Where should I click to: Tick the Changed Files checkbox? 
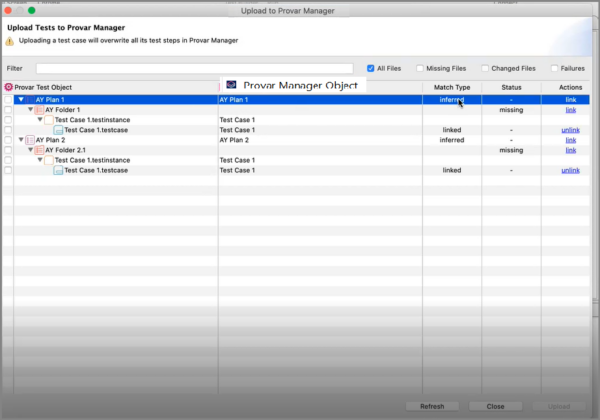click(x=485, y=68)
